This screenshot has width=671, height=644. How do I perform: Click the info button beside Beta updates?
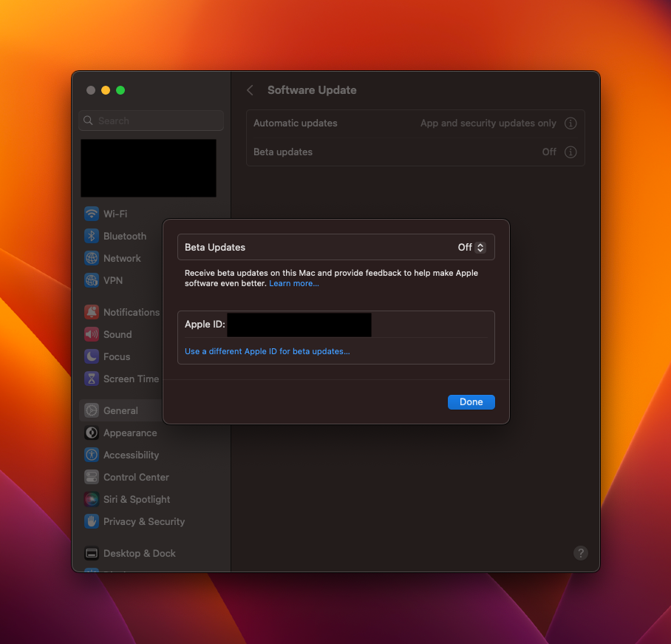[570, 152]
